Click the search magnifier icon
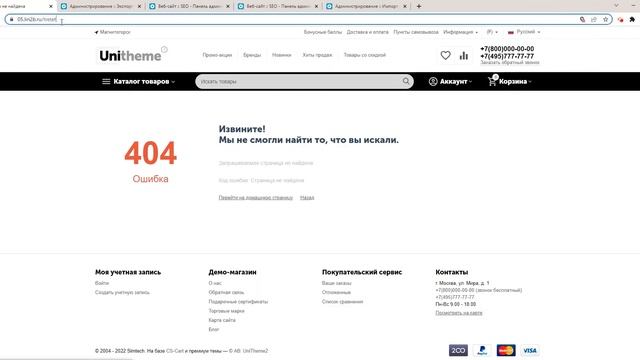Image resolution: width=640 pixels, height=360 pixels. 406,81
